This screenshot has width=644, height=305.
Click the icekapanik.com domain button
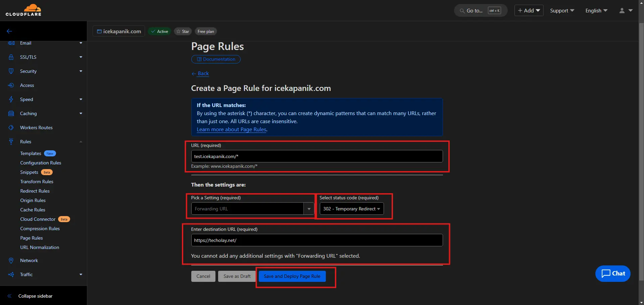point(119,31)
